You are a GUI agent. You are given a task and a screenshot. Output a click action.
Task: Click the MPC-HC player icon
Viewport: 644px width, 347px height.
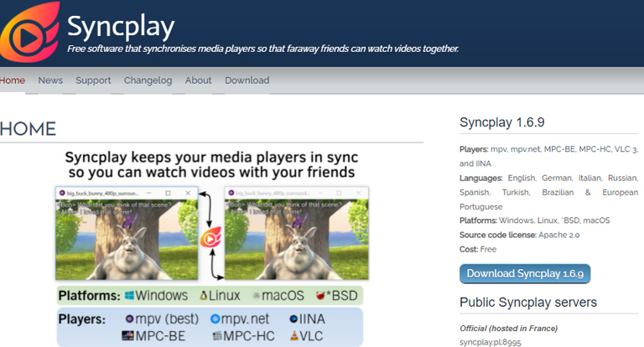coord(217,336)
